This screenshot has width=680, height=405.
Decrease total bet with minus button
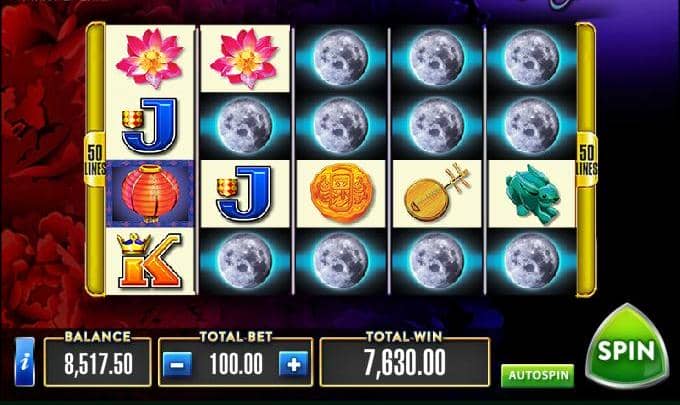[x=177, y=364]
